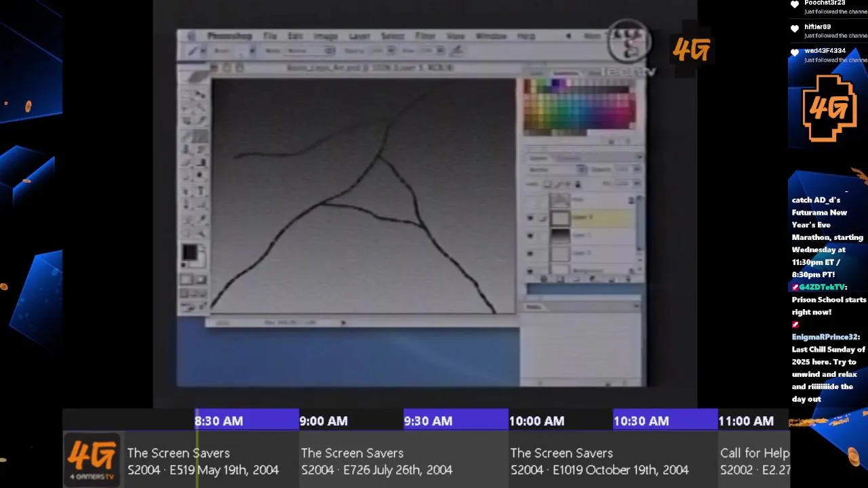Open the File menu

tap(270, 36)
